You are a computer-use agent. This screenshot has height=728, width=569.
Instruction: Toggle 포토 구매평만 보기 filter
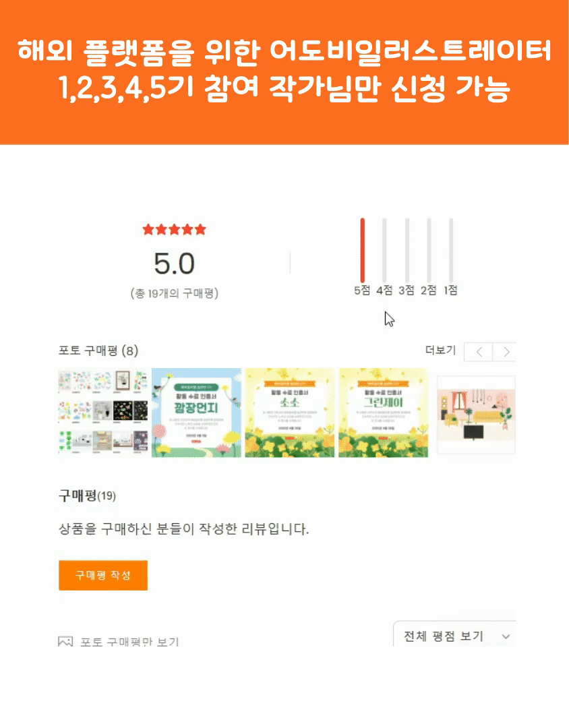coord(119,642)
